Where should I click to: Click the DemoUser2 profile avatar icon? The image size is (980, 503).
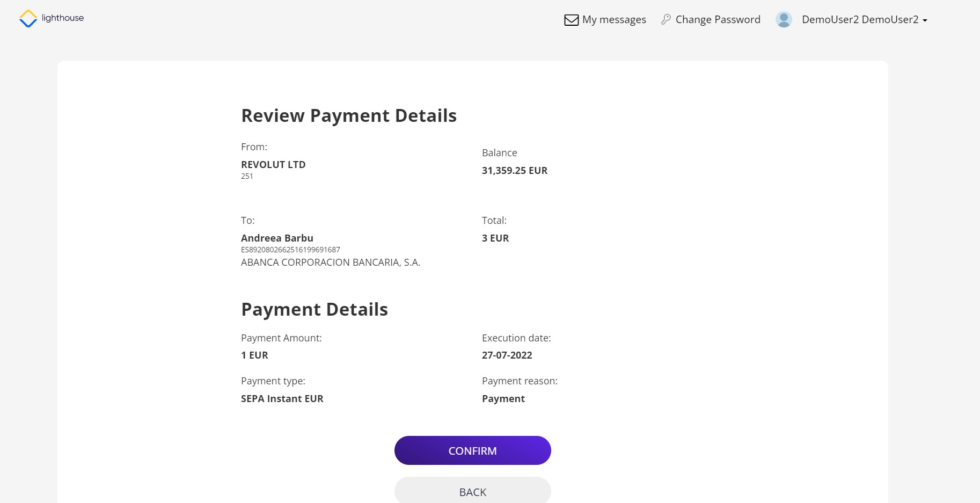coord(784,20)
